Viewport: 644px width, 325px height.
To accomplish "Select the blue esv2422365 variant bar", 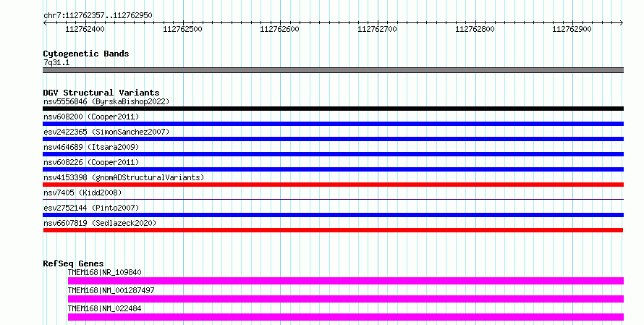I will coord(333,139).
